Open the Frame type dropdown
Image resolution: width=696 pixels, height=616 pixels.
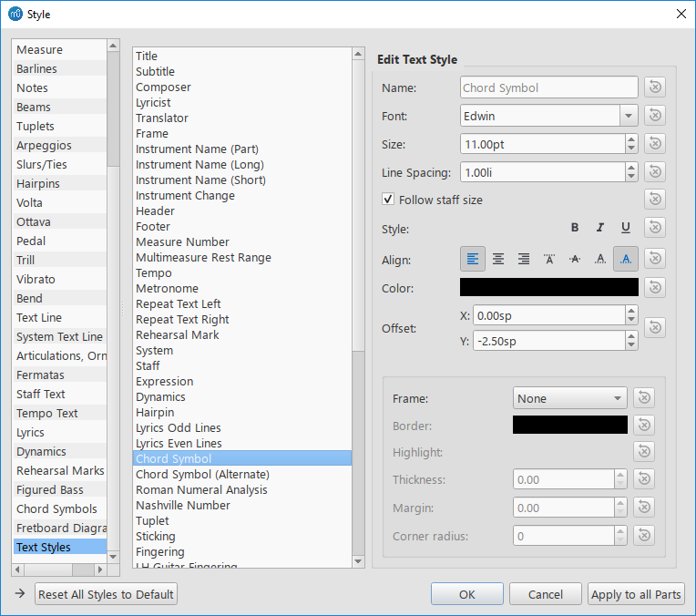(570, 398)
